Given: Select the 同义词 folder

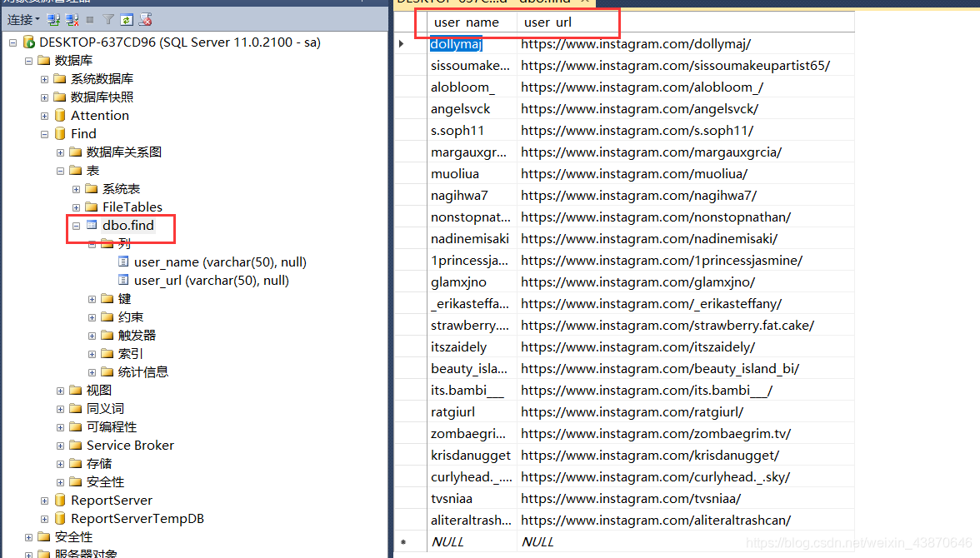Looking at the screenshot, I should point(105,409).
